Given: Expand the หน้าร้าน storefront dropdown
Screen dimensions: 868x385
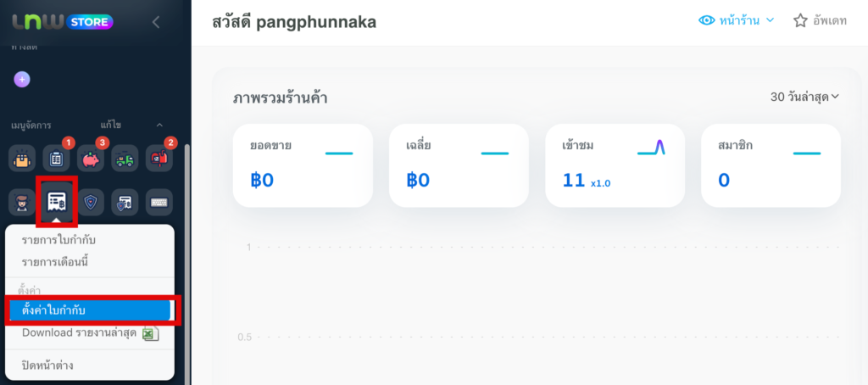Looking at the screenshot, I should (736, 20).
